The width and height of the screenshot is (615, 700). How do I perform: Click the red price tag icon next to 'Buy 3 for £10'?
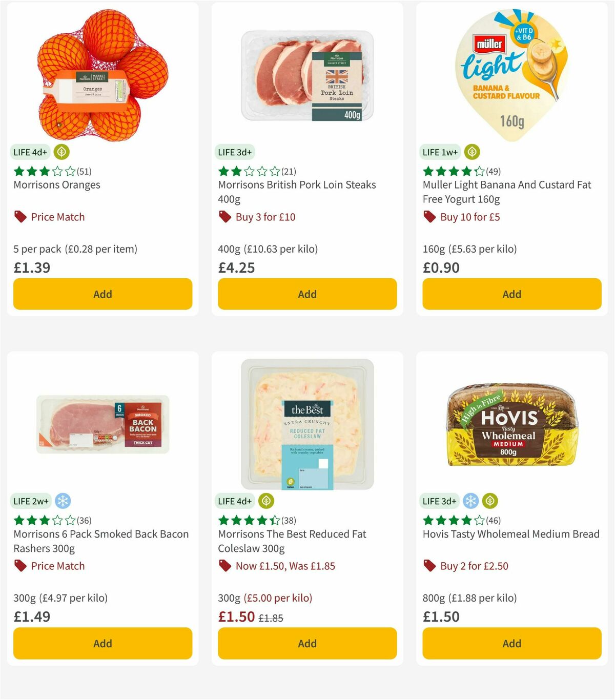[225, 217]
